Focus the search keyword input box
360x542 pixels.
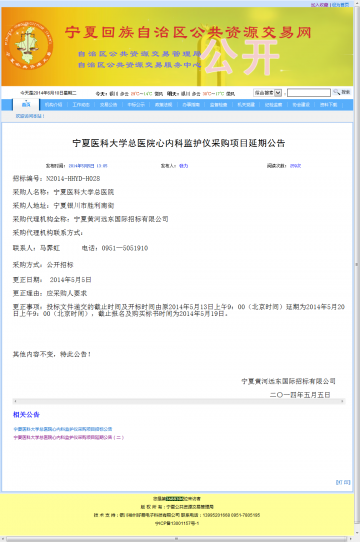pos(308,93)
